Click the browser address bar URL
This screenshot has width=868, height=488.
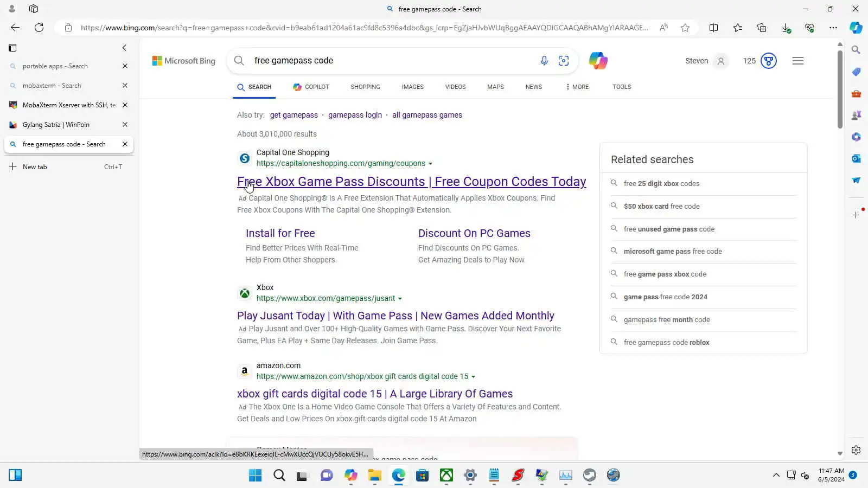point(364,28)
